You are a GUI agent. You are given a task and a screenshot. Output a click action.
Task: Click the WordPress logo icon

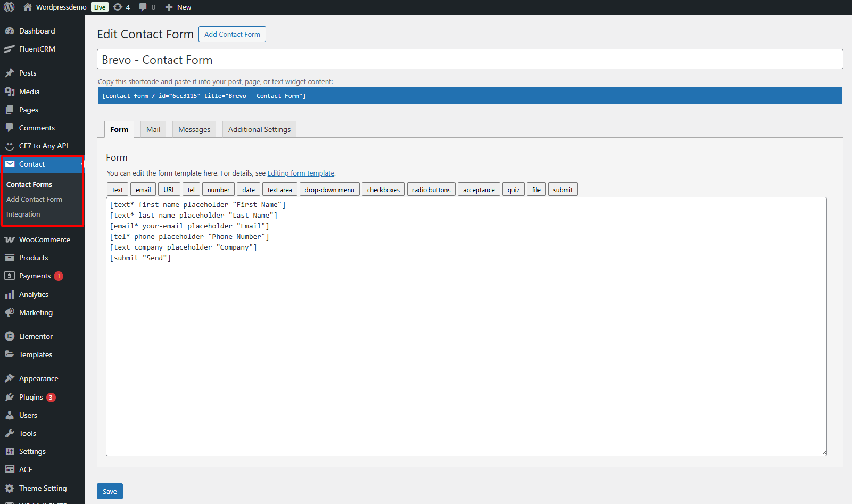[x=9, y=7]
